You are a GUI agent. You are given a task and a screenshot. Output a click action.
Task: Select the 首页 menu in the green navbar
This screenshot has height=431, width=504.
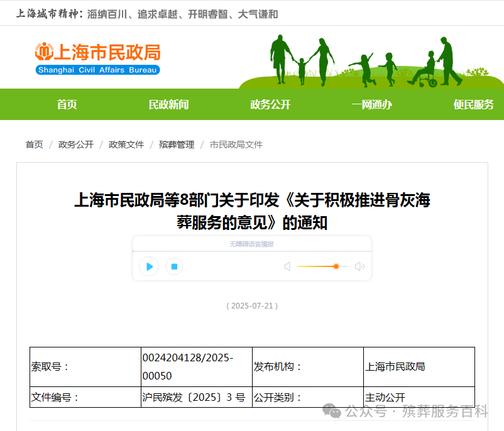click(67, 104)
